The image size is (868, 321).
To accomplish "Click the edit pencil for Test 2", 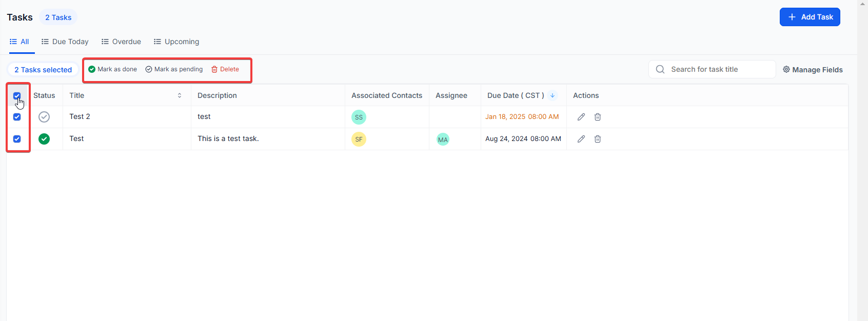I will tap(581, 117).
